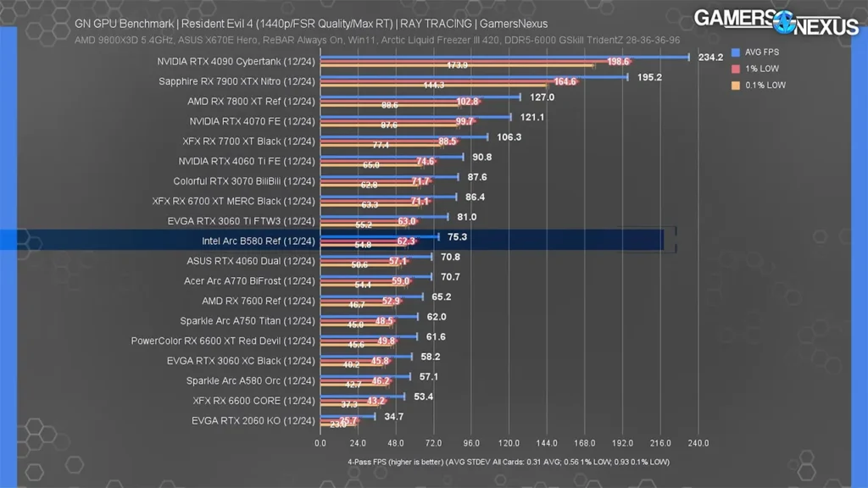Click the '1% LOW' legend label

[762, 69]
